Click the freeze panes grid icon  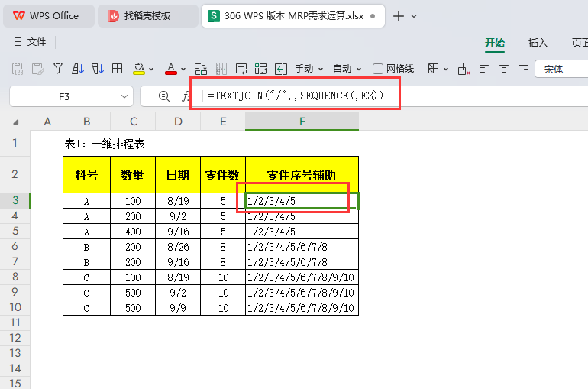coord(434,69)
